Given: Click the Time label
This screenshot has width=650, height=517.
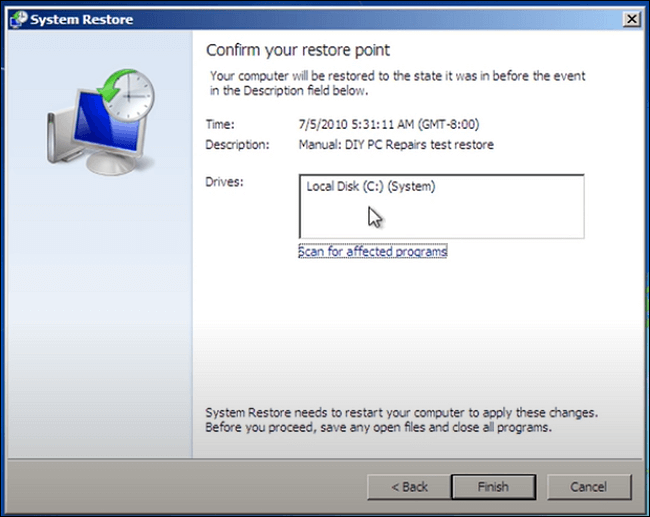Looking at the screenshot, I should coord(221,125).
